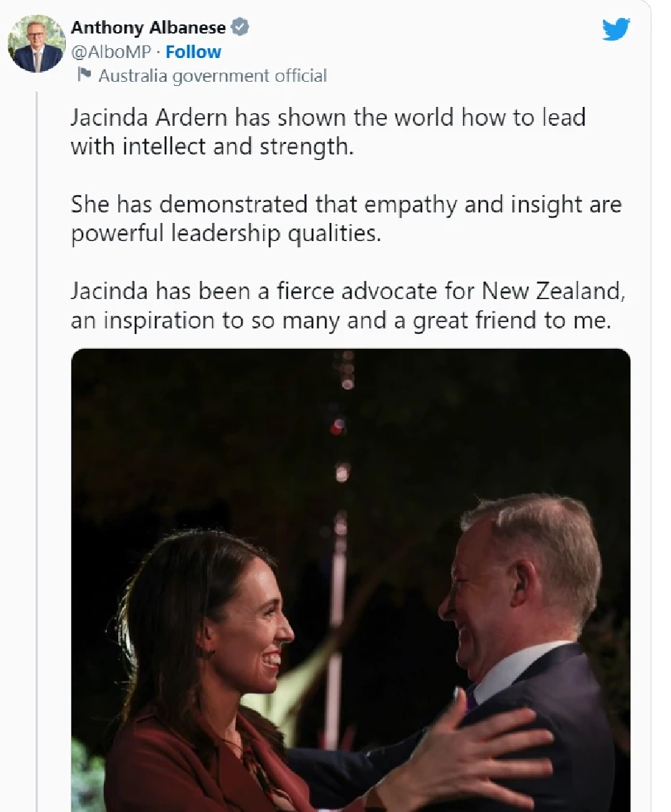
Task: Click the Australia government official label
Action: (212, 75)
